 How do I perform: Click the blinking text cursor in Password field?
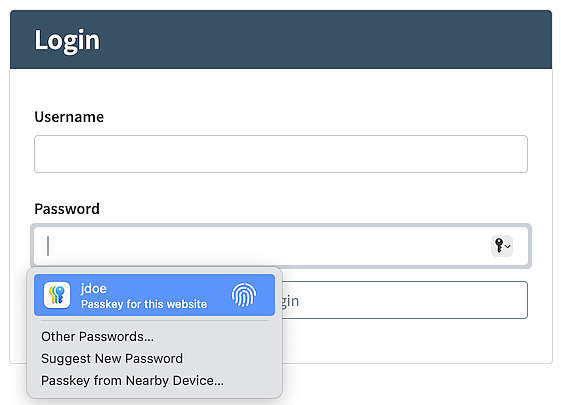pos(48,246)
